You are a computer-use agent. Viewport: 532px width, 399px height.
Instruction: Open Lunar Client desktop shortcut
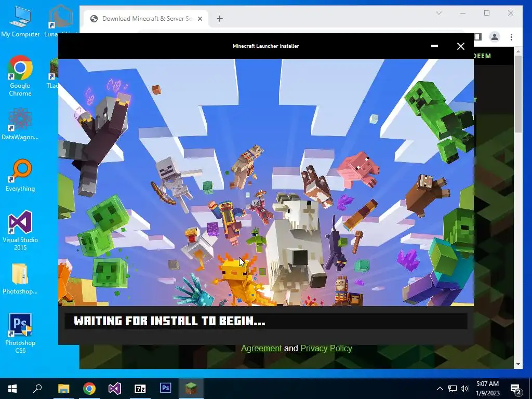point(60,21)
